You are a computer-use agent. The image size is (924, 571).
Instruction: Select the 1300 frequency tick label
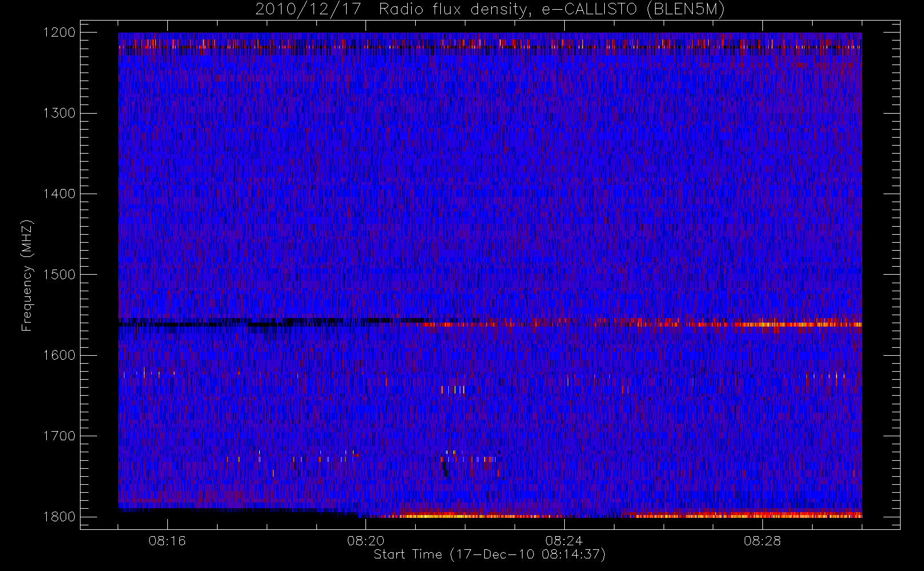59,113
